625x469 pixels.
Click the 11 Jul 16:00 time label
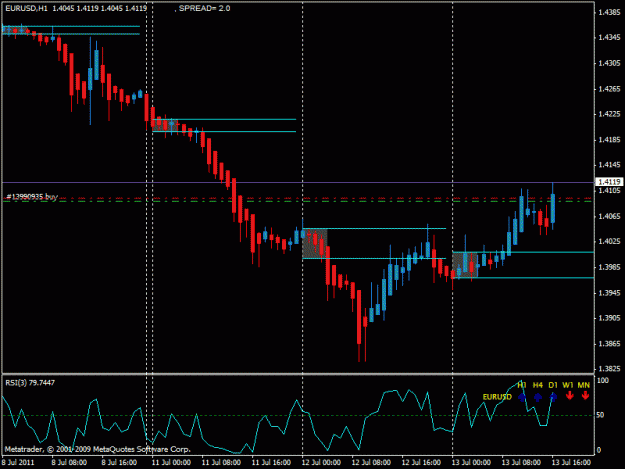coord(271,462)
